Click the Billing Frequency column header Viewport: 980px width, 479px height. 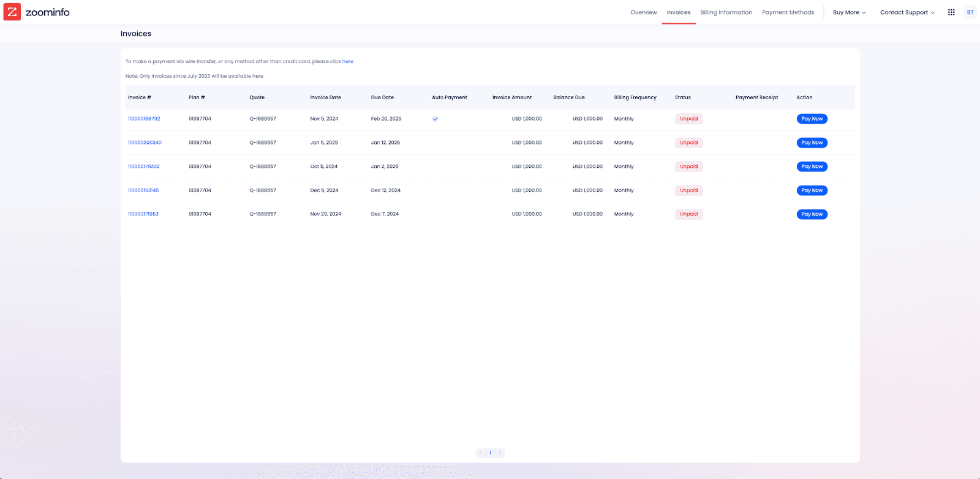[635, 97]
